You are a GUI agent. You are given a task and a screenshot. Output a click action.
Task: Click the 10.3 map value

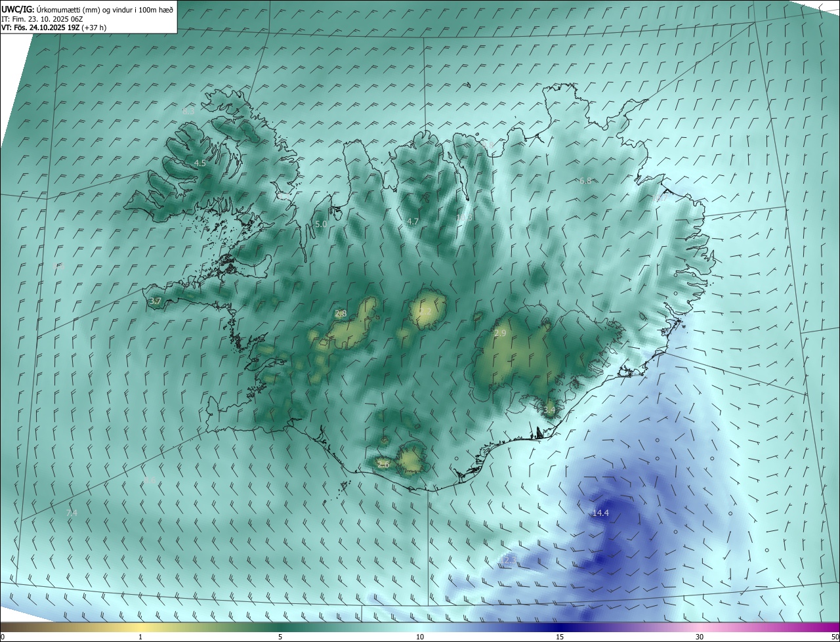(465, 218)
